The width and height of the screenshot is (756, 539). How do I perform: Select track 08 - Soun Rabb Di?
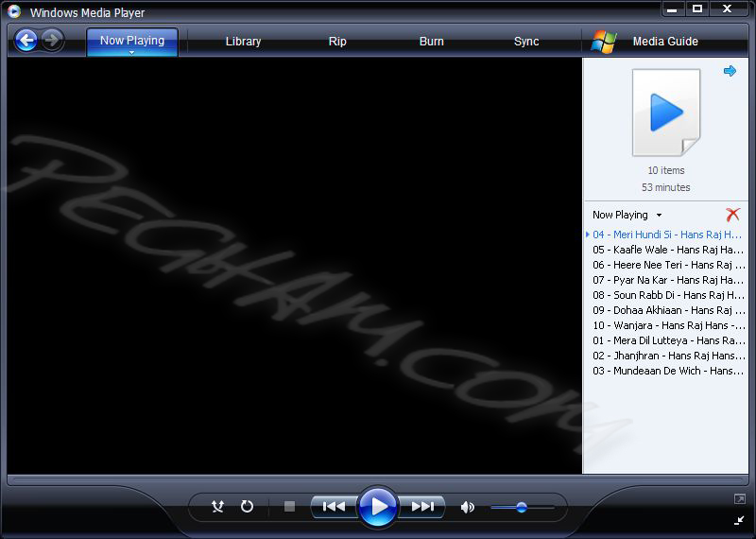(667, 295)
